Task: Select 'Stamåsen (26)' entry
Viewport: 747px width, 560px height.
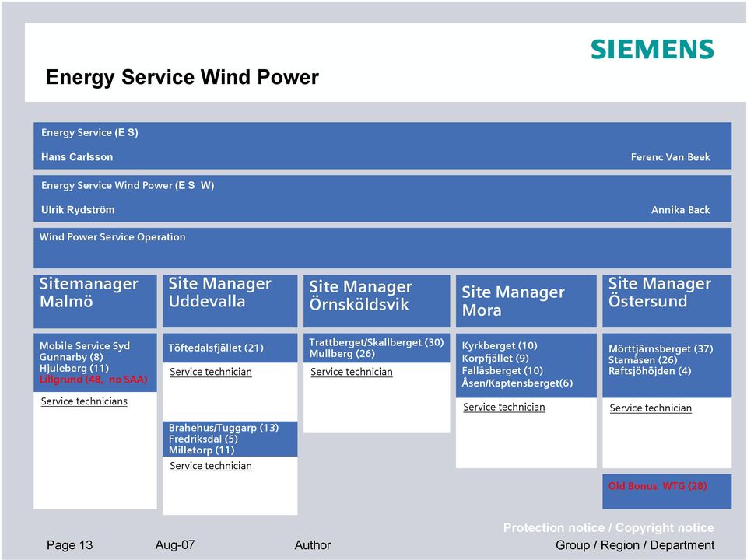Action: pyautogui.click(x=643, y=360)
